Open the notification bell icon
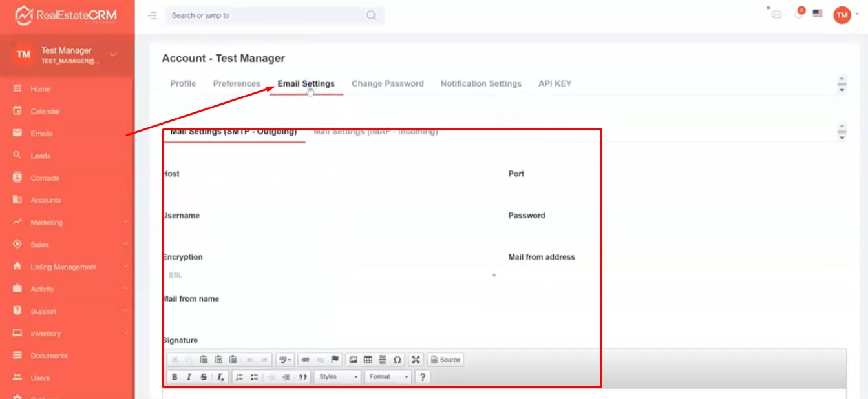The width and height of the screenshot is (868, 399). [799, 14]
